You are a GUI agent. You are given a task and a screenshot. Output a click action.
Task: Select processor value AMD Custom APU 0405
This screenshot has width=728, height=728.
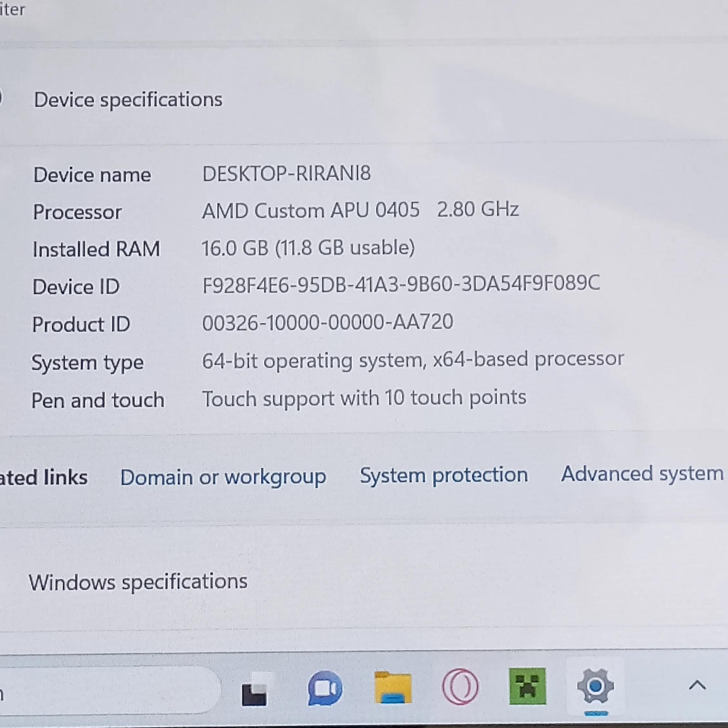click(x=311, y=210)
